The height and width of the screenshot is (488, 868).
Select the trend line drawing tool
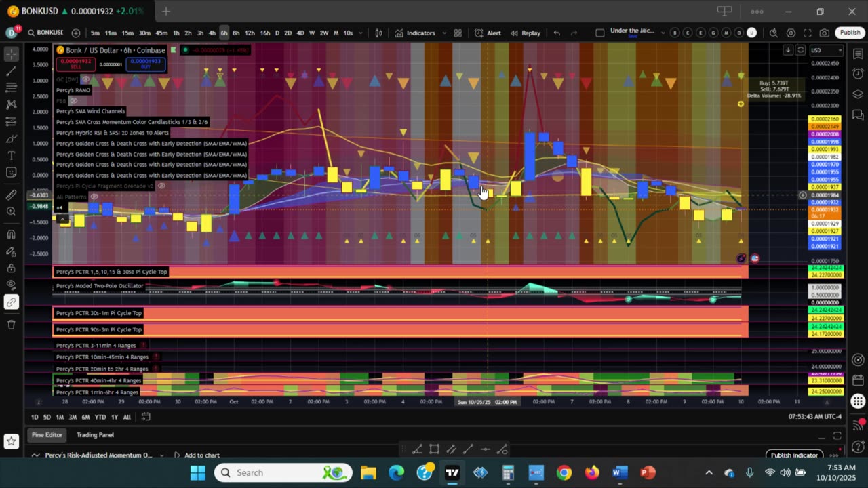click(11, 70)
